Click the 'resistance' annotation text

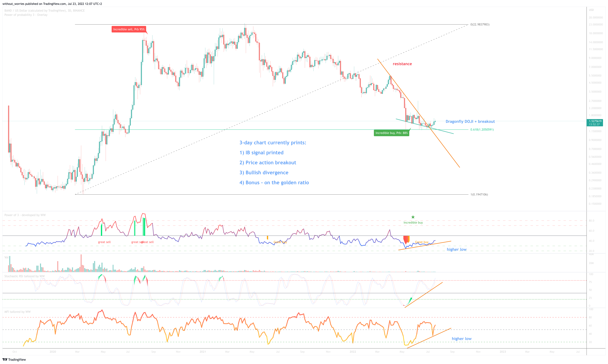tap(402, 64)
